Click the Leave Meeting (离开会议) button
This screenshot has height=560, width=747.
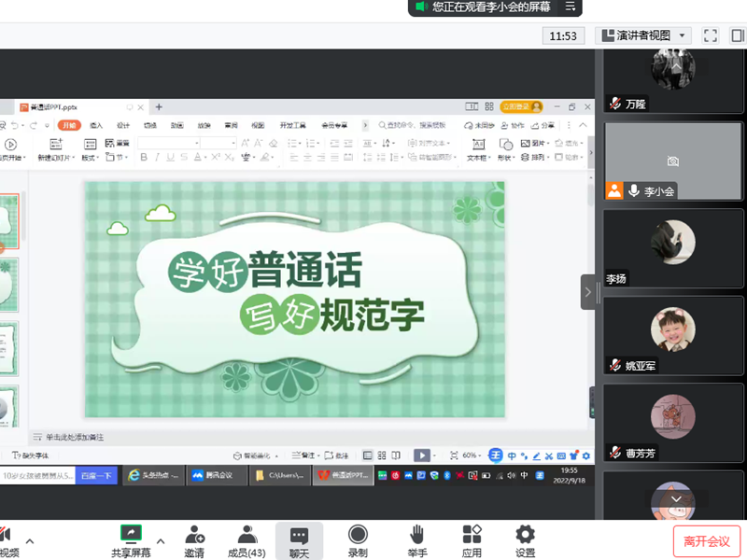pyautogui.click(x=706, y=540)
